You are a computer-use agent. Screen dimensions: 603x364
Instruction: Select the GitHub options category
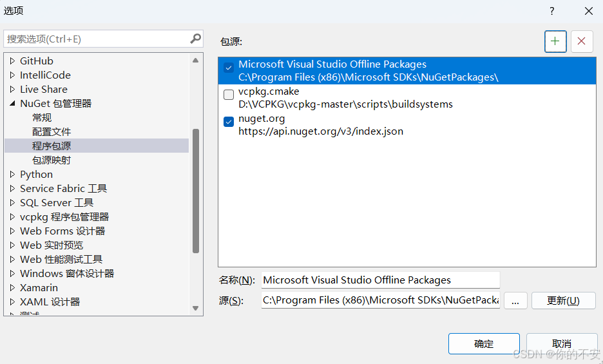37,61
